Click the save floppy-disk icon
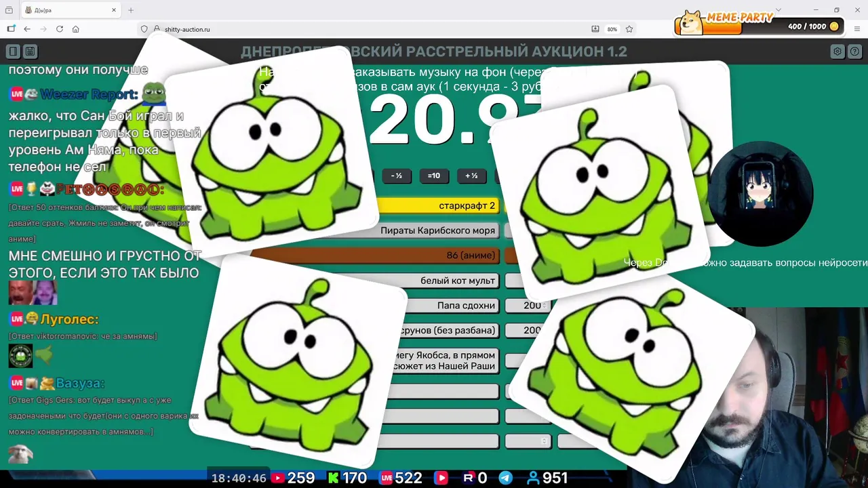This screenshot has width=868, height=488. coord(30,52)
